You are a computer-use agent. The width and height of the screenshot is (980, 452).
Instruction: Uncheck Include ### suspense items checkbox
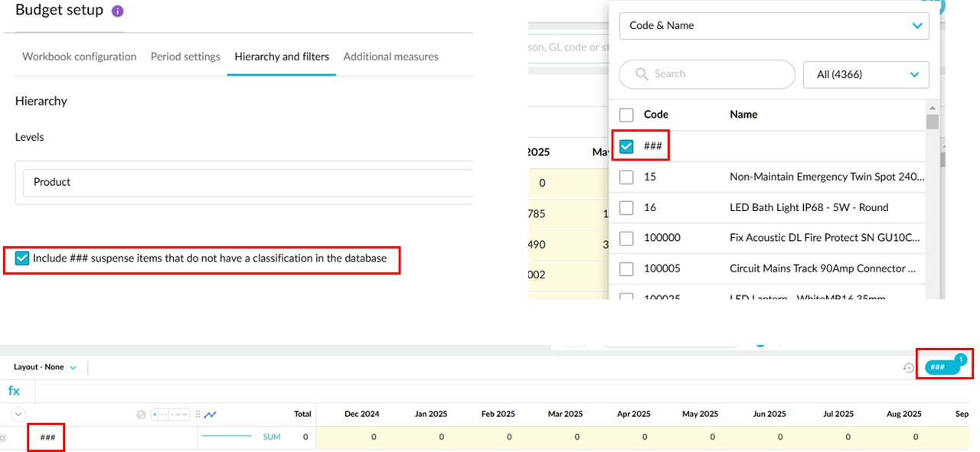(22, 259)
